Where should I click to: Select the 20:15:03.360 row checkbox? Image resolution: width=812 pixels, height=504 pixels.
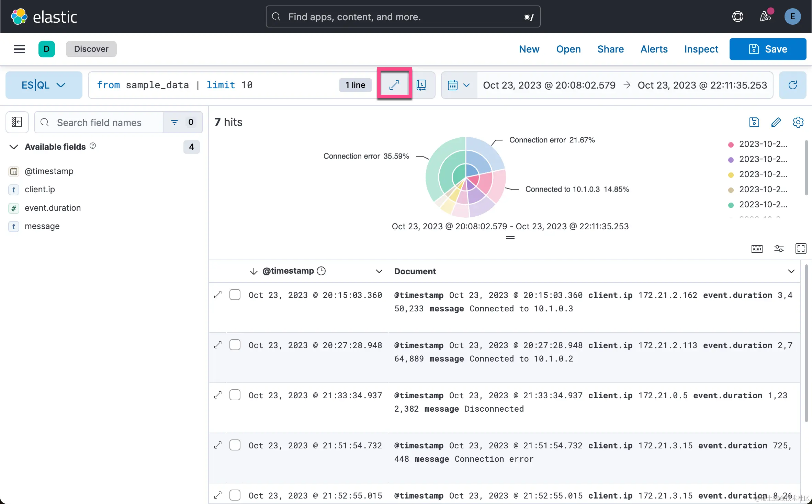[235, 295]
